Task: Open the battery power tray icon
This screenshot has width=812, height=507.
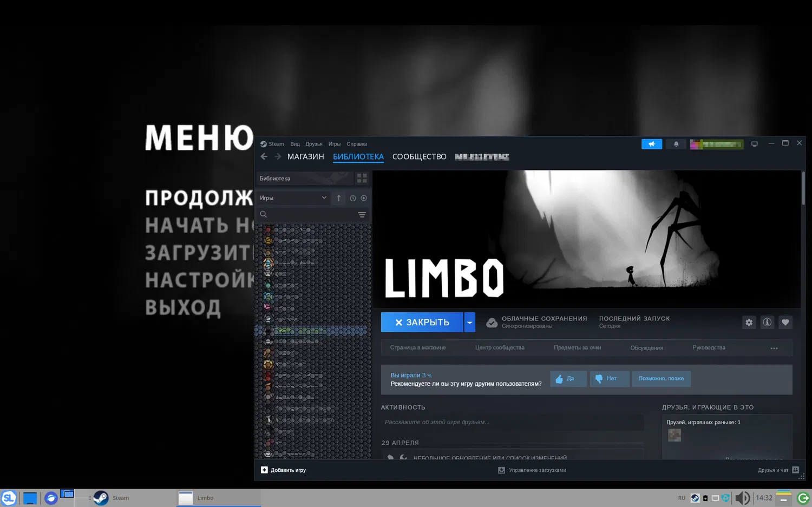Action: click(705, 498)
